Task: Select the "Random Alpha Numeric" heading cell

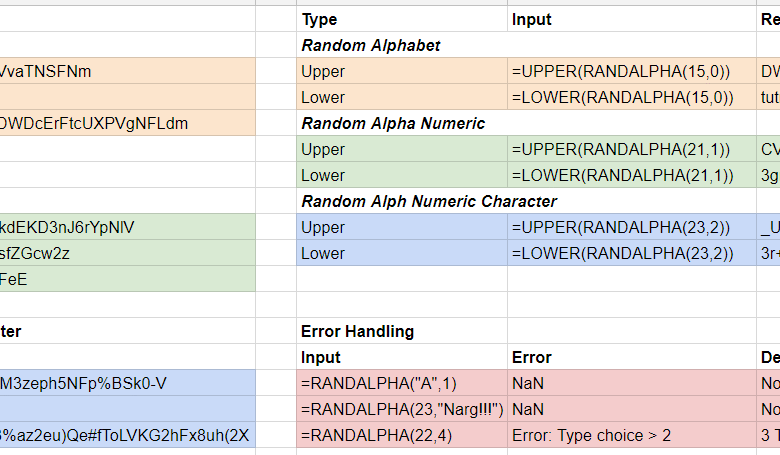Action: (400, 123)
